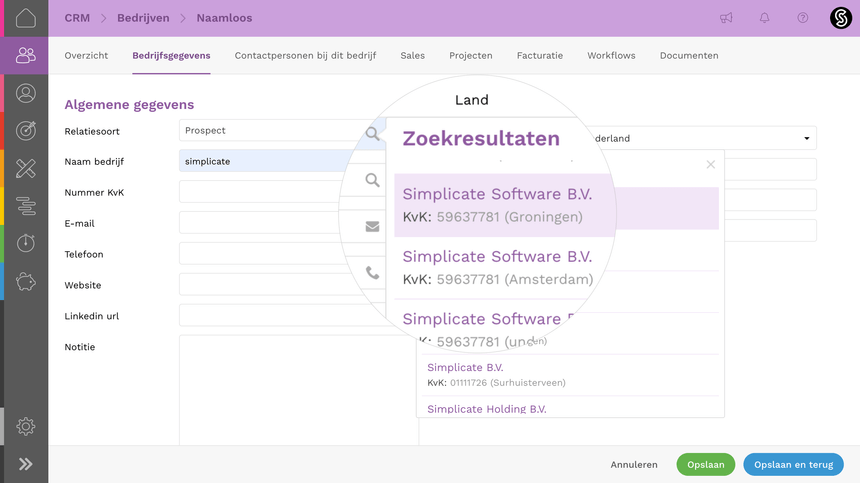Select Simplicate B.V. Surhuisterveen result
This screenshot has width=860, height=483.
point(570,375)
